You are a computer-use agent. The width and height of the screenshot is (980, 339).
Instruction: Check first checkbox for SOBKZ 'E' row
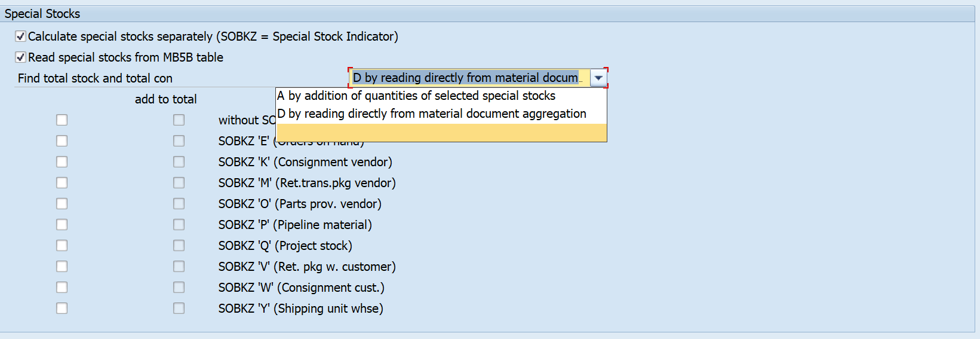[x=62, y=141]
